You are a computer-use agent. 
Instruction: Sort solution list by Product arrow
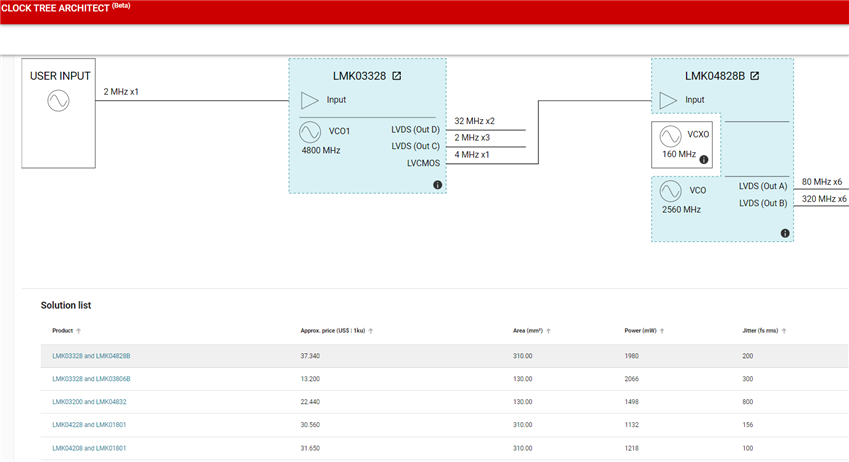click(x=79, y=331)
